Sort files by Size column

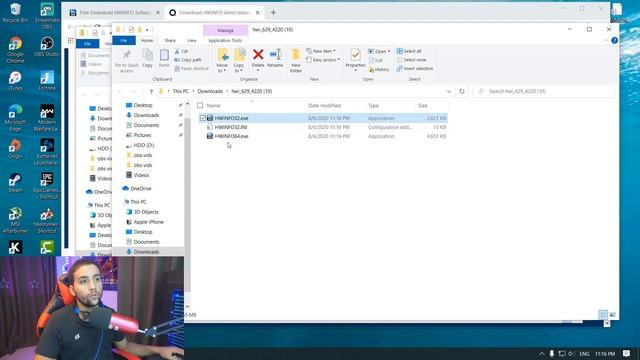(x=422, y=105)
